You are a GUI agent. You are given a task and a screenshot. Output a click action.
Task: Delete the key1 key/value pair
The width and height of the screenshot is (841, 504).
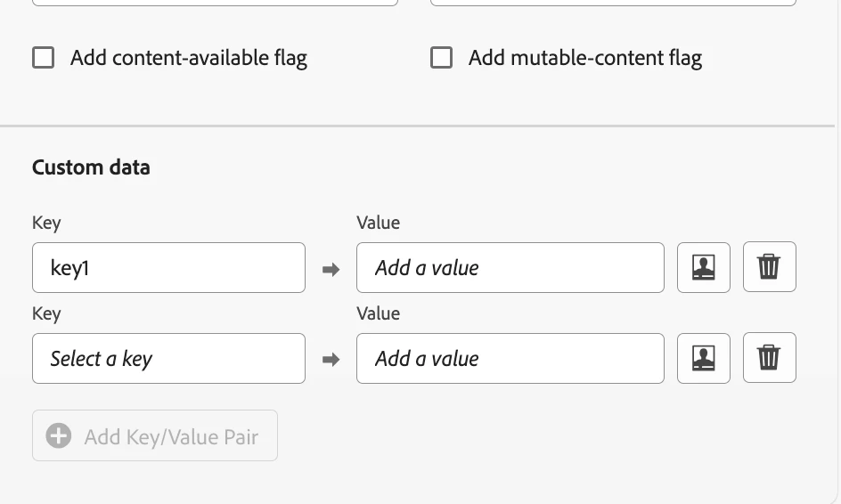tap(769, 267)
